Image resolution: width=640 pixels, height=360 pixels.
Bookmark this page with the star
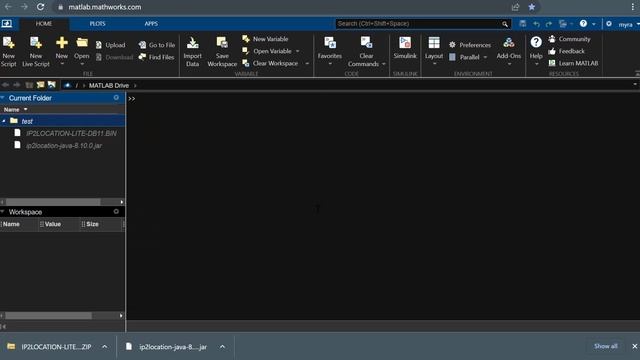[531, 7]
